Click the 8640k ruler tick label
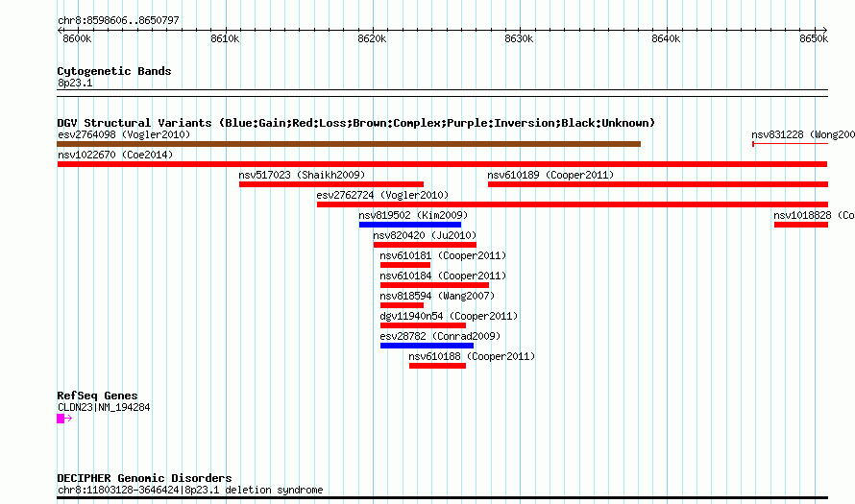 (667, 38)
